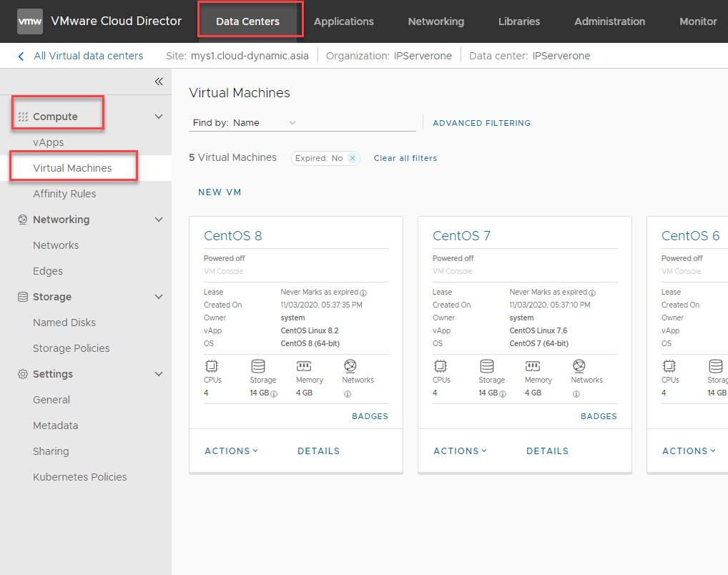Click CentOS 7 Networks icon
Viewport: 728px width, 575px height.
click(579, 366)
